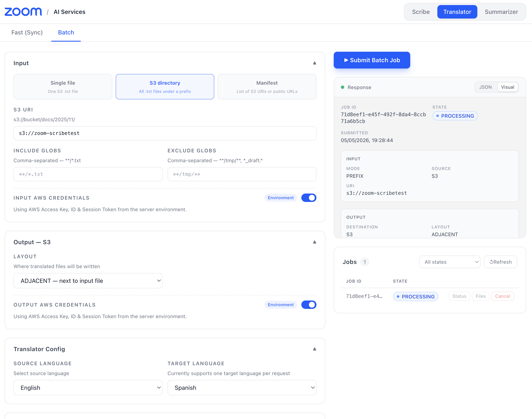Click the AI Services breadcrumb text
The image size is (532, 419).
click(69, 12)
